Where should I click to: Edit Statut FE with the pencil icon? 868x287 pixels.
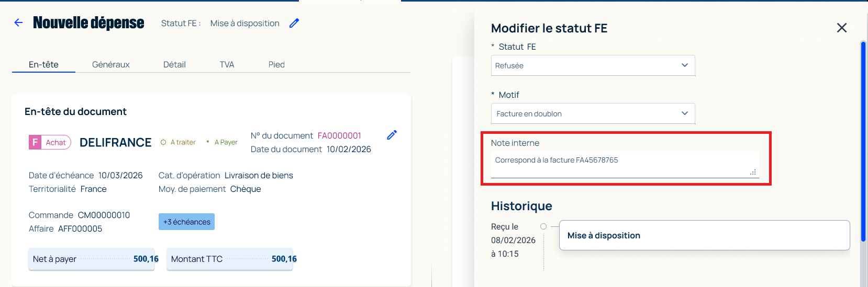[294, 23]
